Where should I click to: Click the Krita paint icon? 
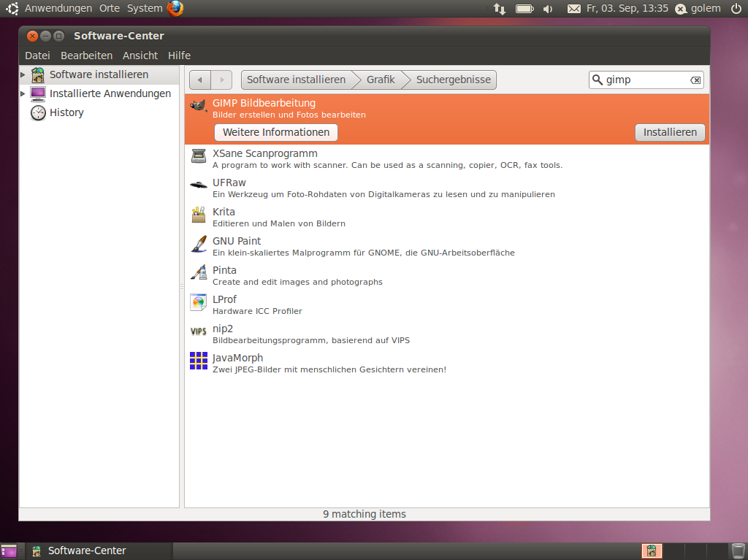(199, 215)
